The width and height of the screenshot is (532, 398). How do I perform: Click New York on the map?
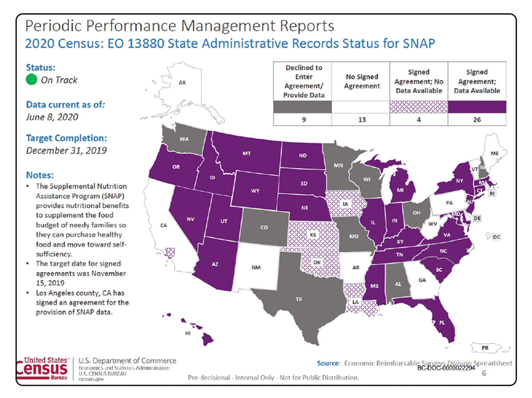point(459,181)
